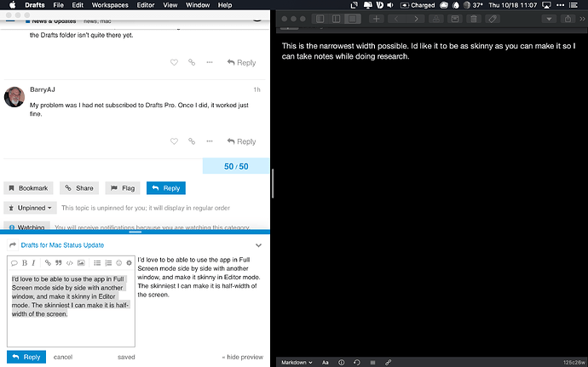The width and height of the screenshot is (588, 367).
Task: Collapse the composer with the chevron
Action: click(258, 245)
